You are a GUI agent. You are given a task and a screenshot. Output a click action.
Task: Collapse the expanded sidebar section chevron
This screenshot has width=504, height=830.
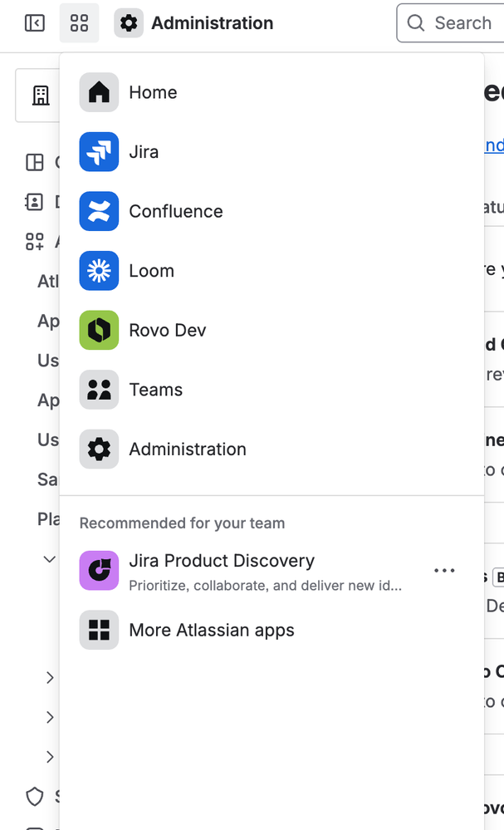[49, 559]
